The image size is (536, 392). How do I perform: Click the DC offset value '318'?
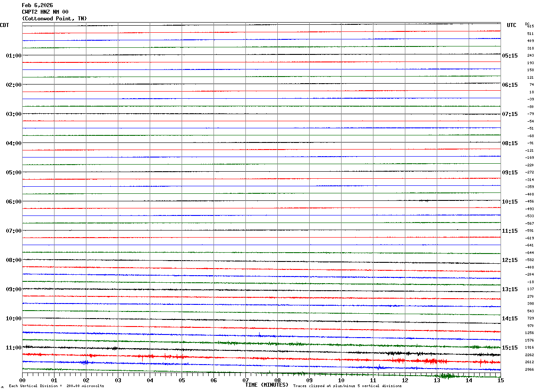coord(530,48)
